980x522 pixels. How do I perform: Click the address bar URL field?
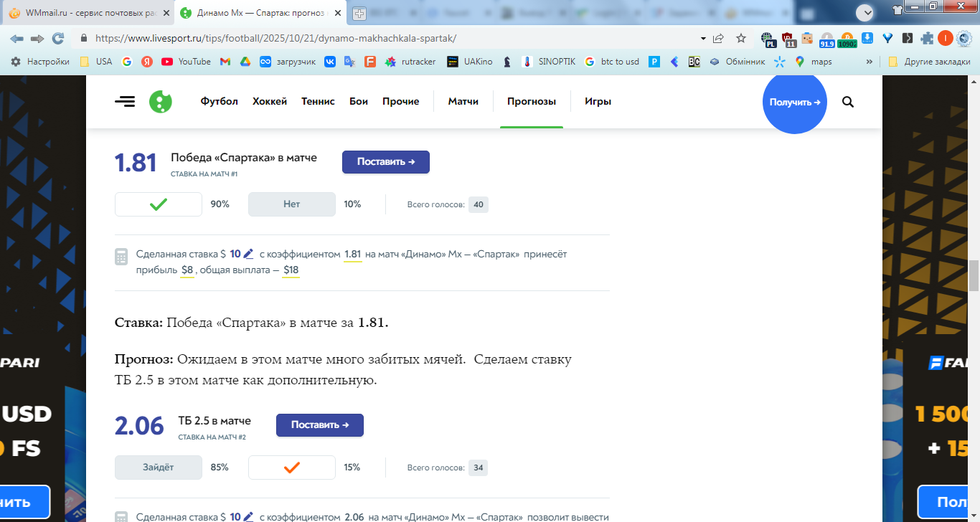click(x=387, y=39)
